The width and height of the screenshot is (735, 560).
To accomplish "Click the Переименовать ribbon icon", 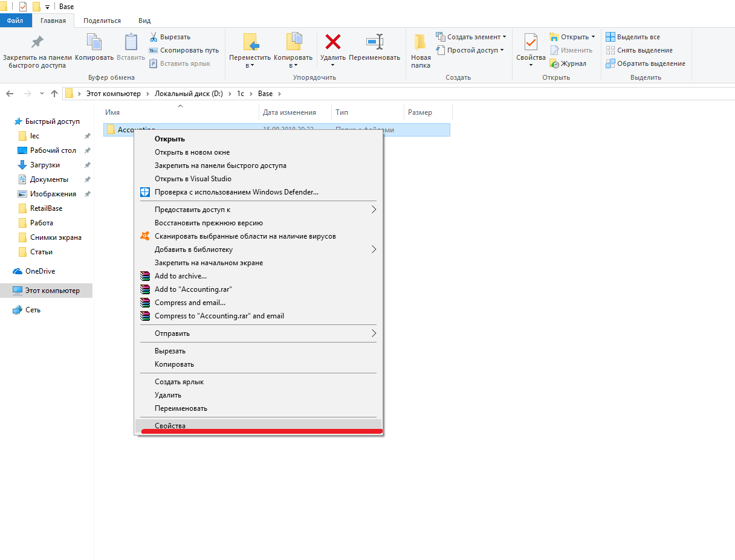I will pyautogui.click(x=375, y=42).
